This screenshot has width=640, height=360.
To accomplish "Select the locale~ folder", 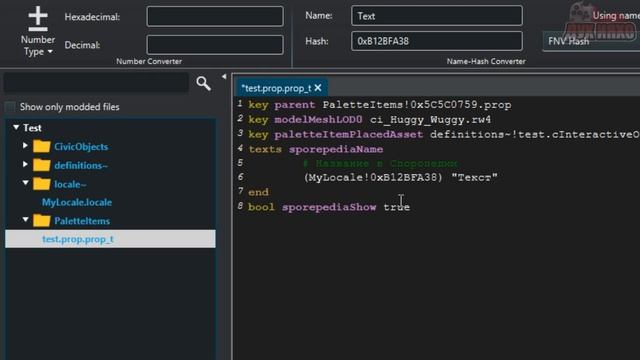I will (70, 184).
